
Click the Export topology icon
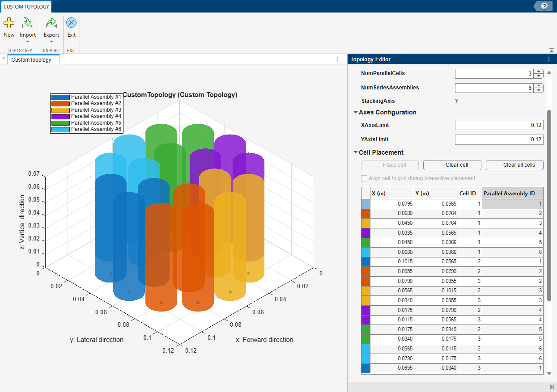[x=51, y=23]
